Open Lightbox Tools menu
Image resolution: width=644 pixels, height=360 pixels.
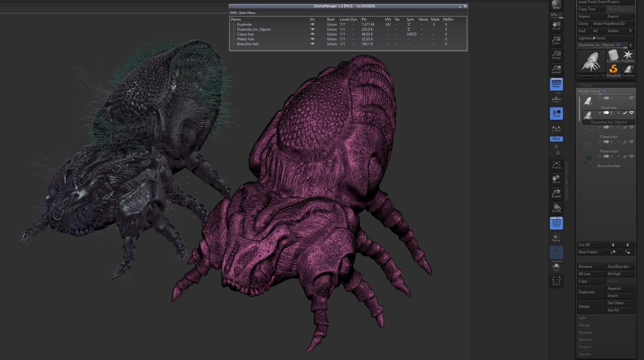click(x=592, y=38)
